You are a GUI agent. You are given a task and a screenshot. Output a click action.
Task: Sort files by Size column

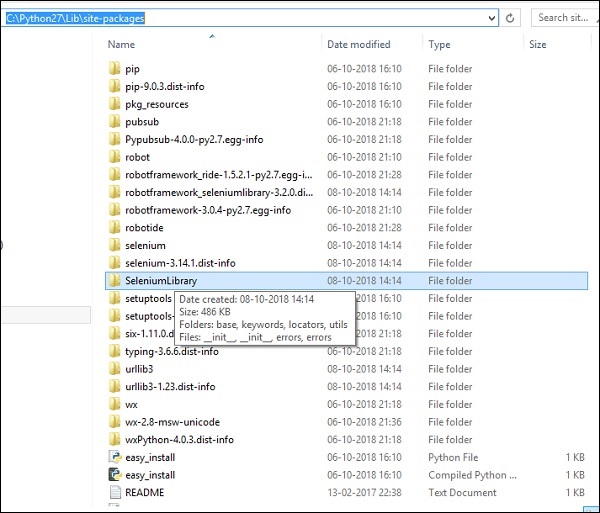click(537, 44)
